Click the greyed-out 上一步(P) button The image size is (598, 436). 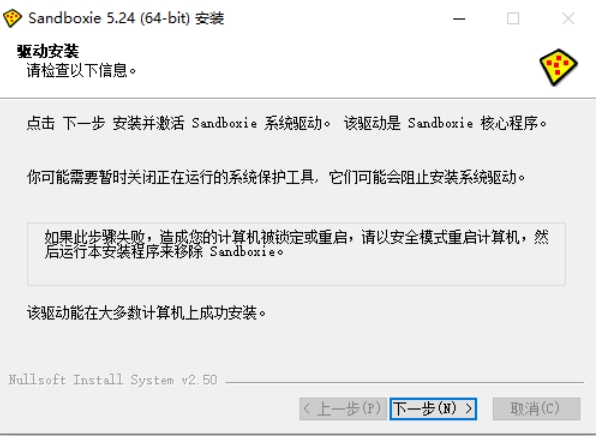343,409
